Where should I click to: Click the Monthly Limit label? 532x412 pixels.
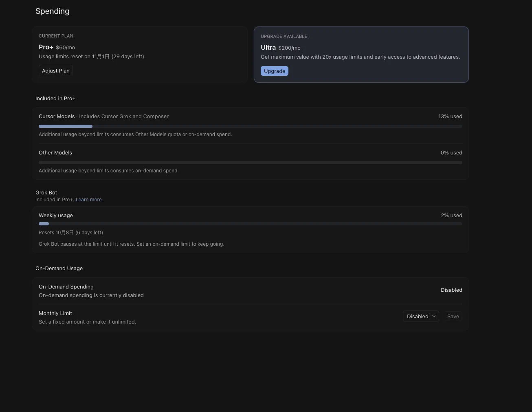click(55, 313)
